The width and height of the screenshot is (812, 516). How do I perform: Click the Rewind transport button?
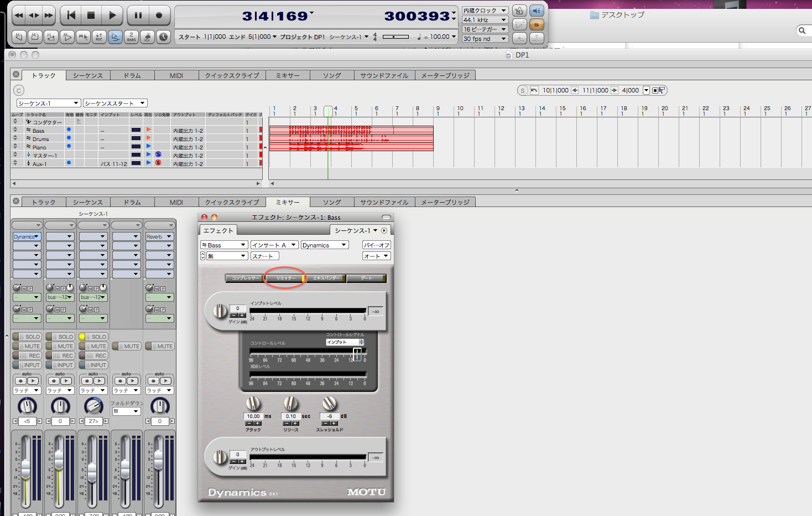click(x=19, y=16)
